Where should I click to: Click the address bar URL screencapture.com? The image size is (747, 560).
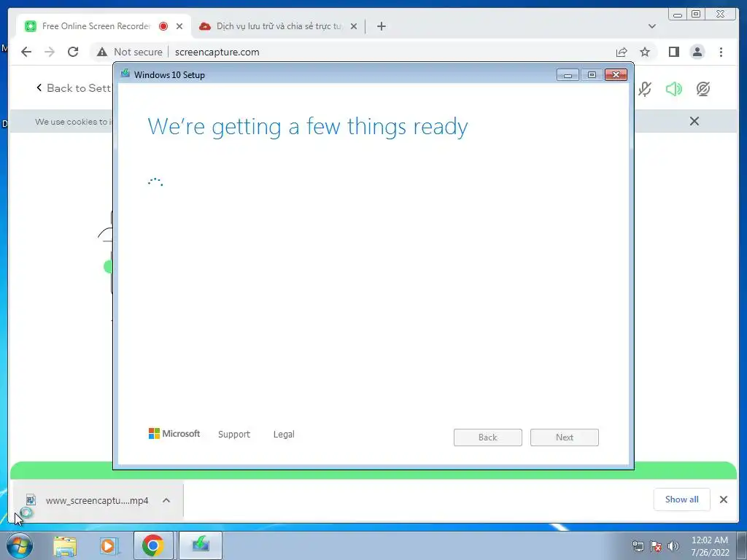click(217, 52)
